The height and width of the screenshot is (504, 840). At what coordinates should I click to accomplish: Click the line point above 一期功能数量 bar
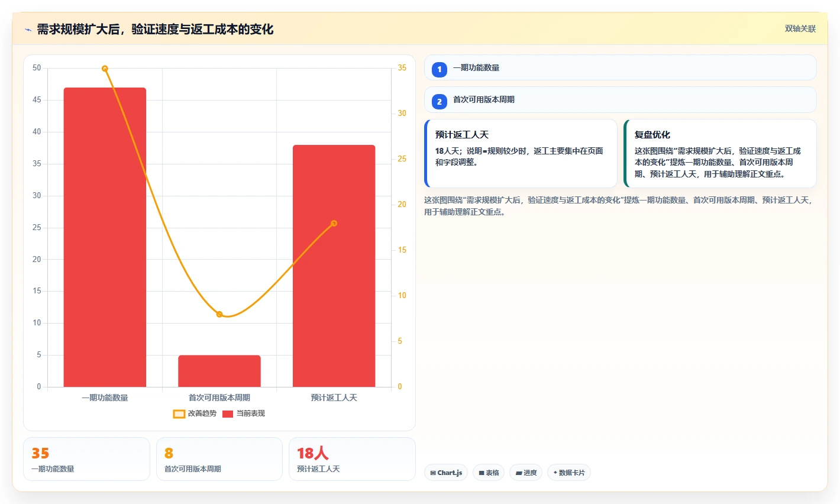(x=105, y=69)
